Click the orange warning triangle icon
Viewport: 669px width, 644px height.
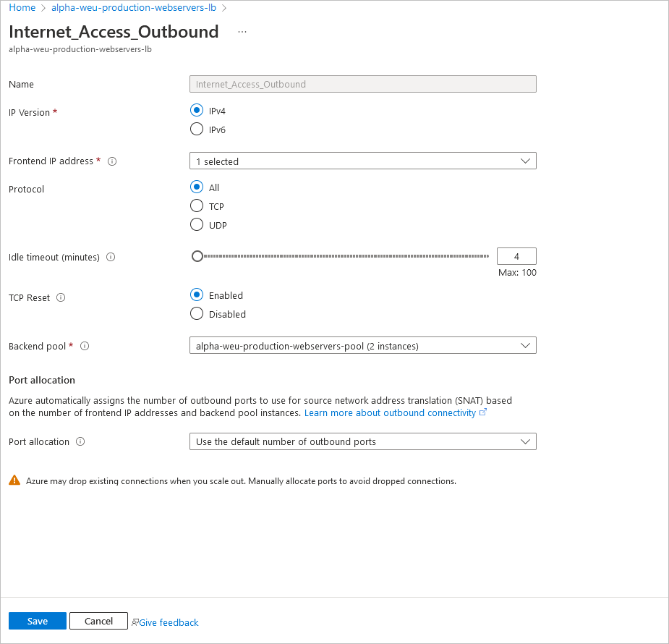(x=14, y=480)
